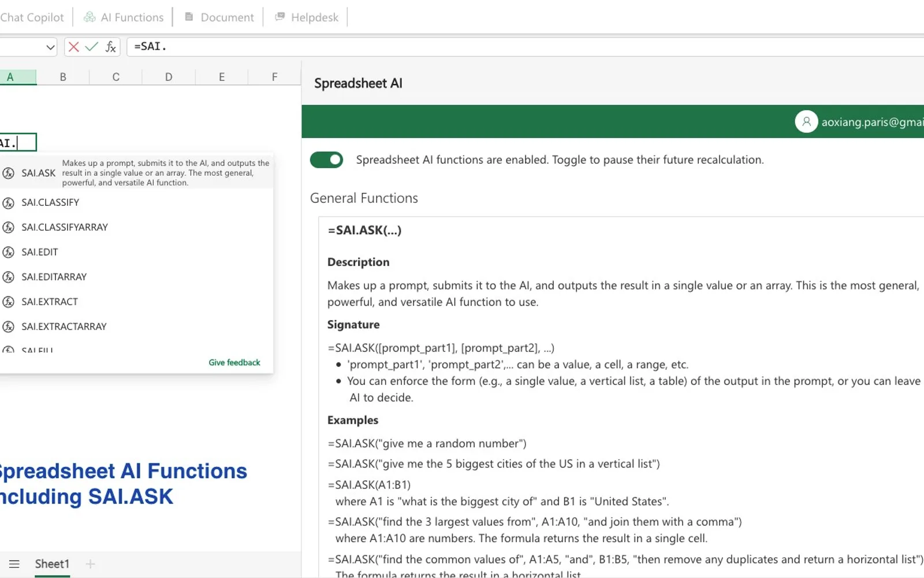Image resolution: width=924 pixels, height=578 pixels.
Task: Click the function icon beside SAI.EXTRACT
Action: click(x=9, y=302)
